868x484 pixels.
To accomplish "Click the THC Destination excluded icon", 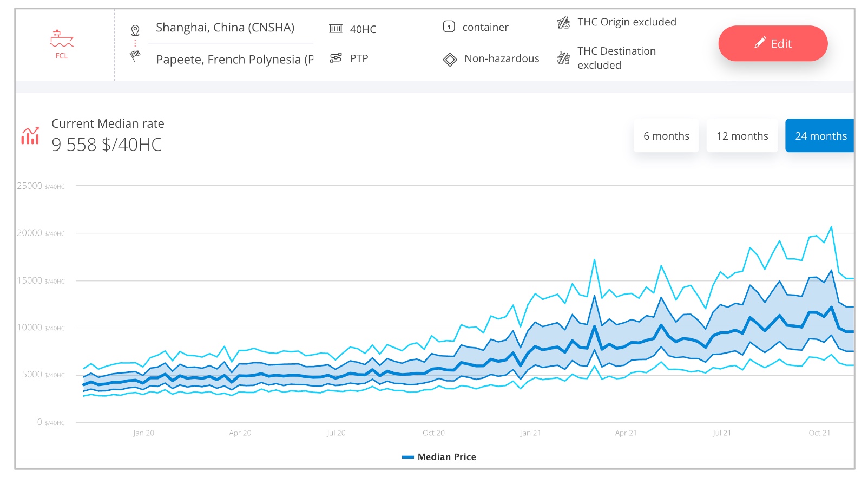I will click(x=563, y=57).
